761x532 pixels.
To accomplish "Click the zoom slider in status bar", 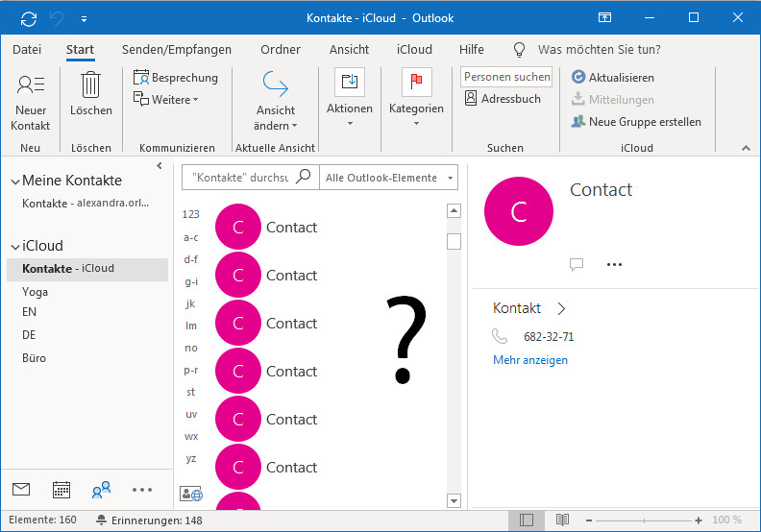I will click(x=644, y=520).
